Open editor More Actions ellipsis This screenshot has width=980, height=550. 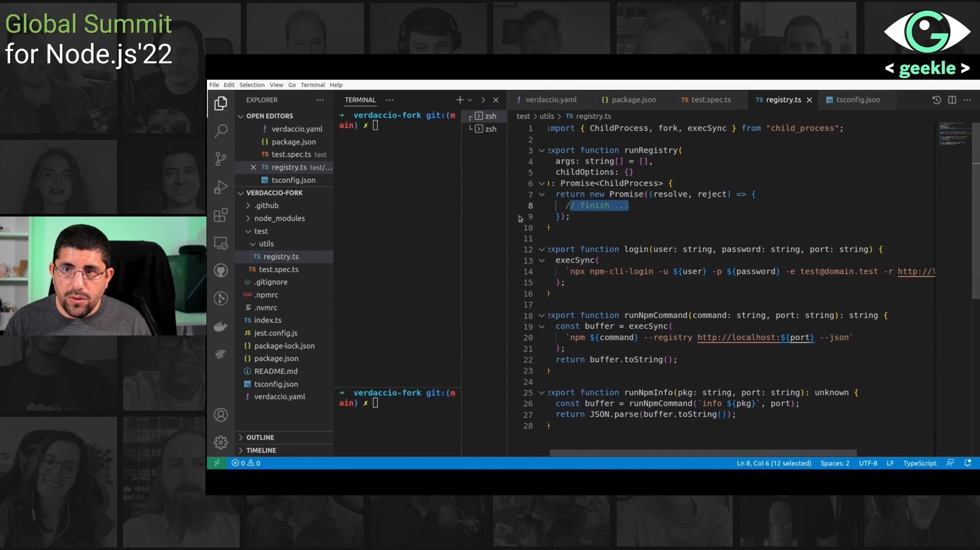coord(967,100)
